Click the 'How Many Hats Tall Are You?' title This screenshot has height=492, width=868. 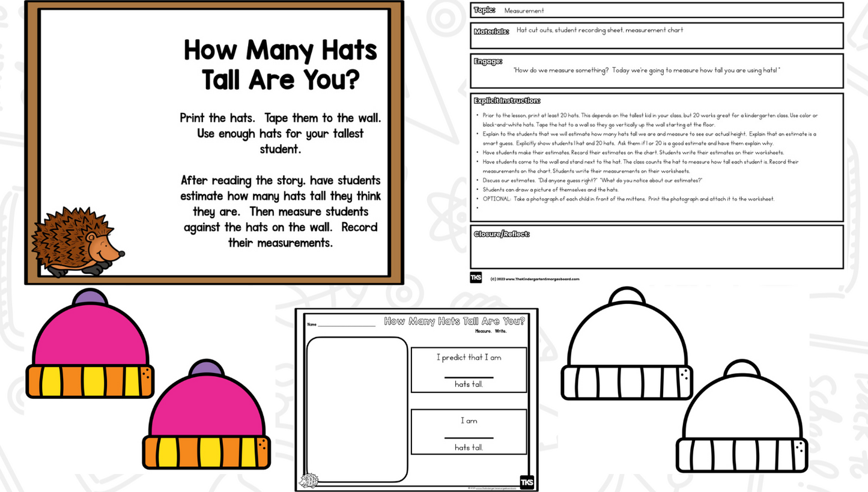click(280, 64)
